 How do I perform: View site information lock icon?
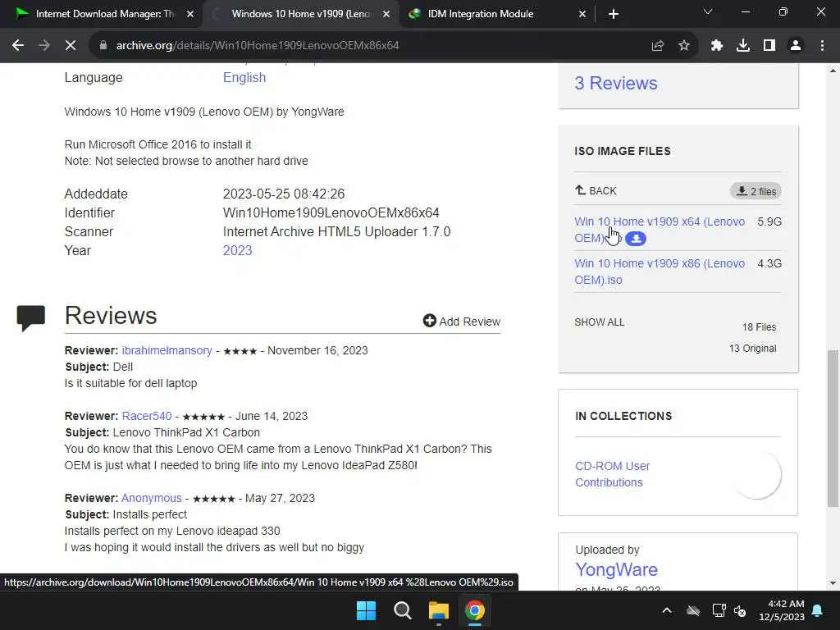[x=103, y=46]
